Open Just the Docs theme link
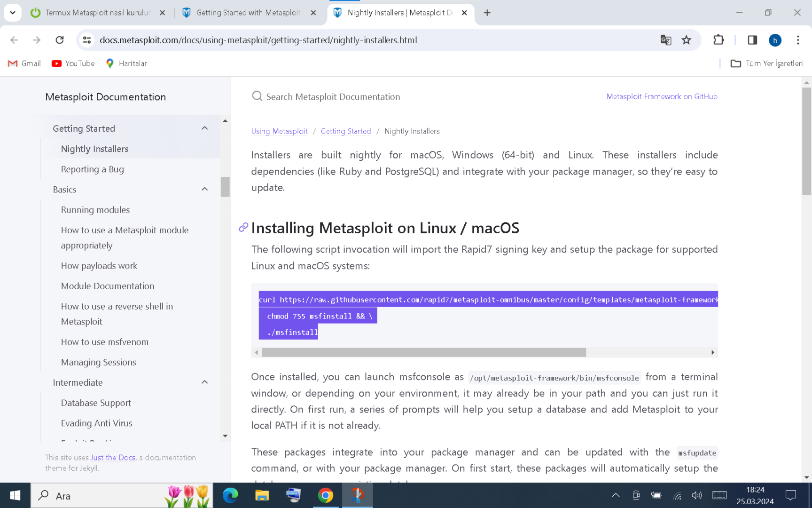The width and height of the screenshot is (812, 508). tap(113, 458)
